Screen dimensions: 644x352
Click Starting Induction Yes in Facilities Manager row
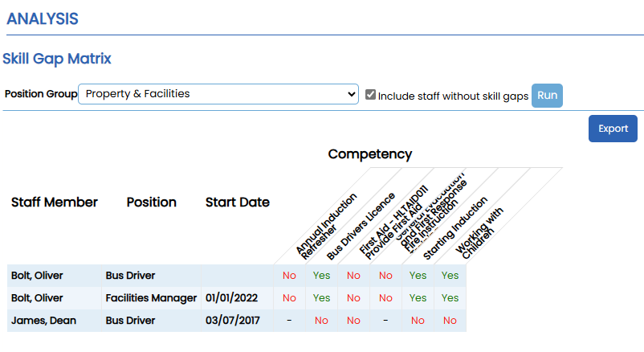(x=418, y=298)
